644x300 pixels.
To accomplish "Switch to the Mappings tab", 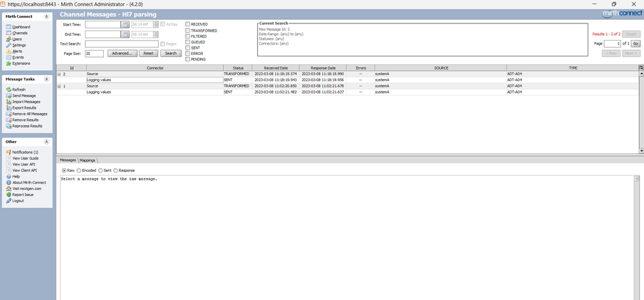I will [87, 160].
